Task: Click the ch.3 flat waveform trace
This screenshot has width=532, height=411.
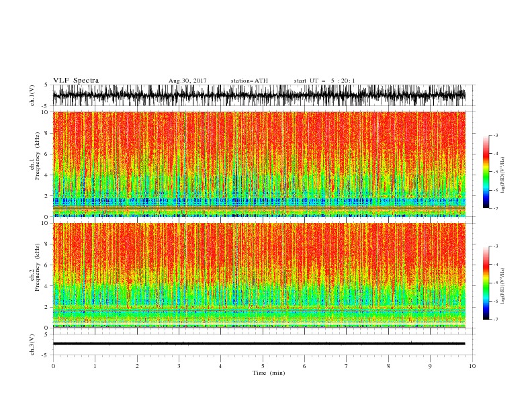Action: click(259, 344)
